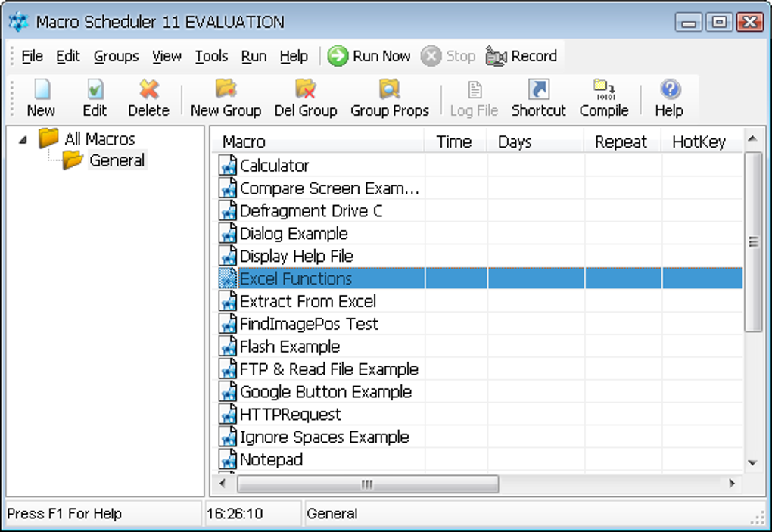This screenshot has height=532, width=772.
Task: Click the Compile toolbar icon
Action: [604, 89]
